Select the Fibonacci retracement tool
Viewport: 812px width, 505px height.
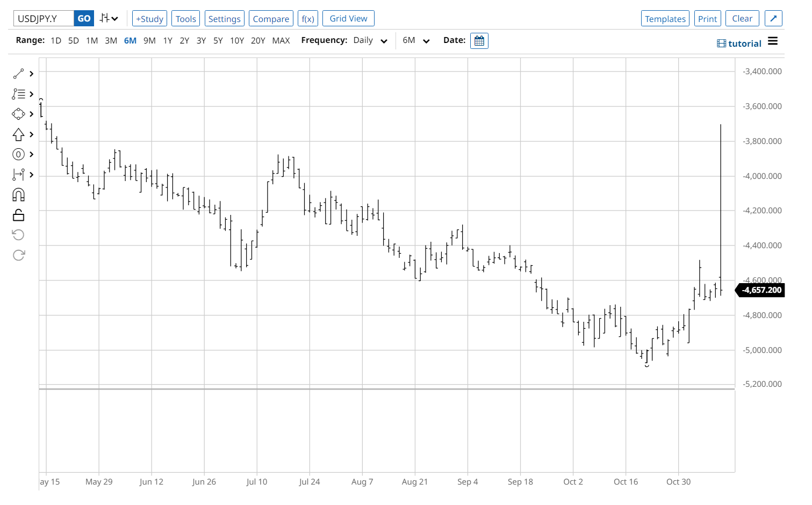[x=18, y=94]
